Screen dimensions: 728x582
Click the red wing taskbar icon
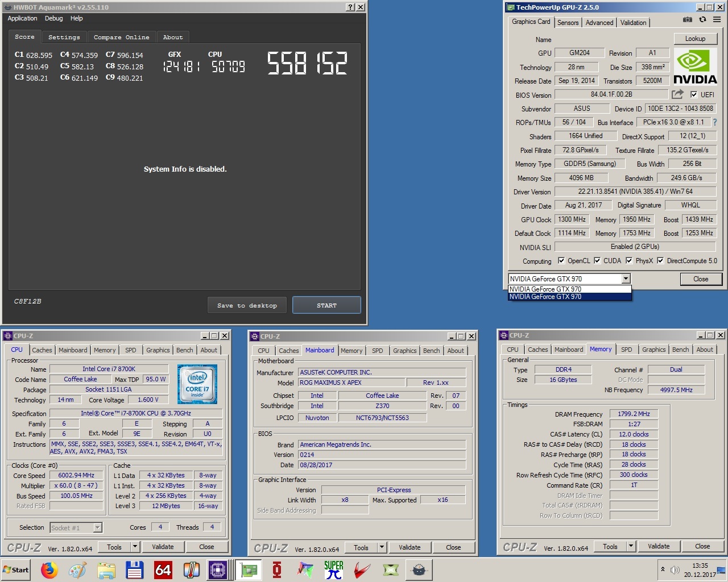click(x=362, y=569)
